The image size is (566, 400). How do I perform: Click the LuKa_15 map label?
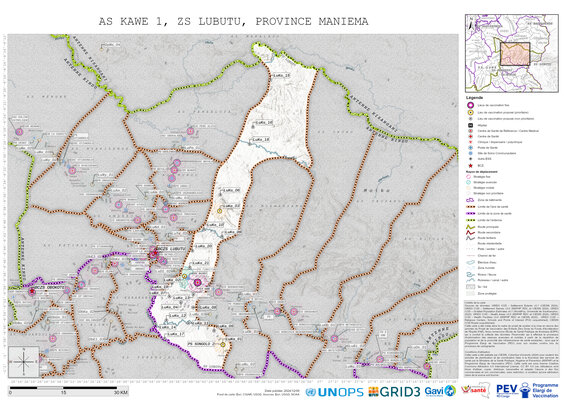click(x=281, y=75)
